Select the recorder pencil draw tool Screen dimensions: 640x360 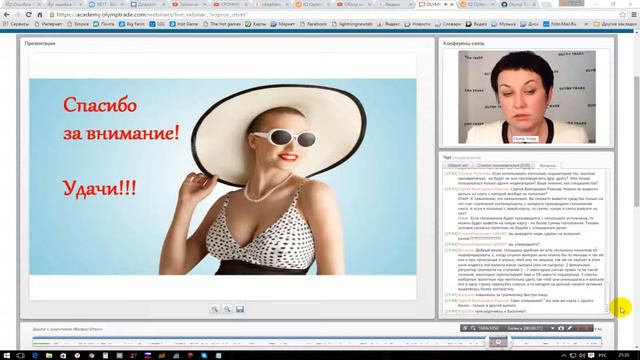pos(569,328)
